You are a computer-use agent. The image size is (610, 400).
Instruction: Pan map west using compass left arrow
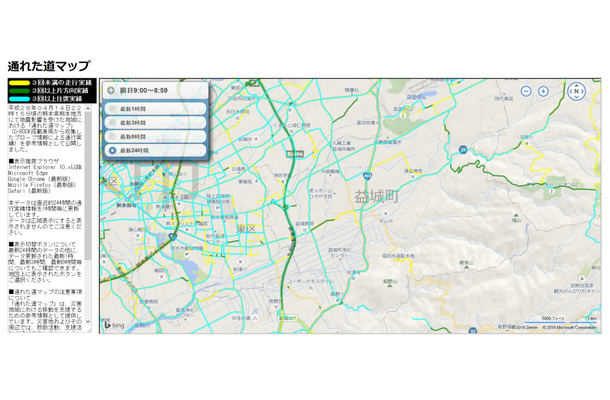click(571, 91)
